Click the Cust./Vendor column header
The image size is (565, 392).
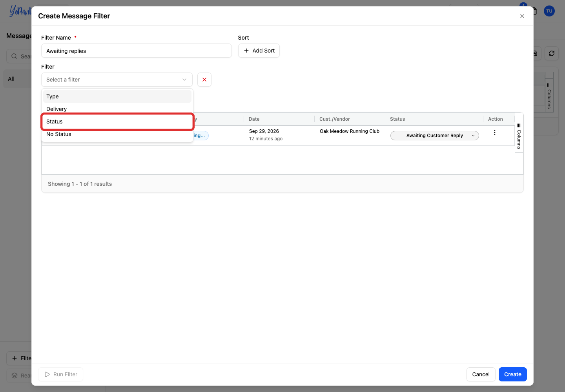(x=350, y=119)
